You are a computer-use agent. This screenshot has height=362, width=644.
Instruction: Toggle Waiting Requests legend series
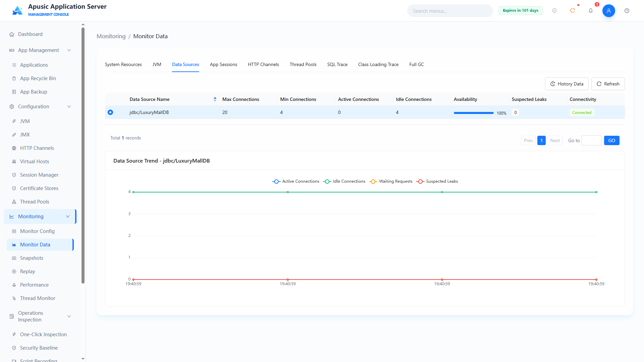pos(391,181)
